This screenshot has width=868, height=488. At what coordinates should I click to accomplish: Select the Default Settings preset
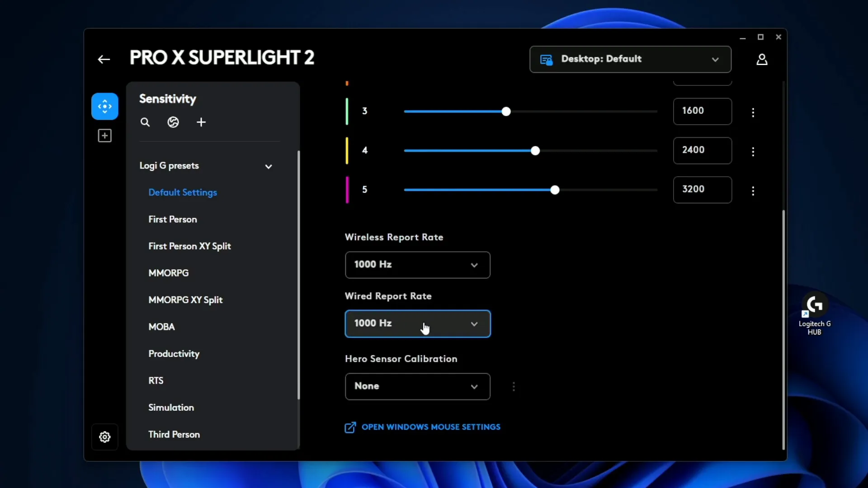pyautogui.click(x=183, y=192)
